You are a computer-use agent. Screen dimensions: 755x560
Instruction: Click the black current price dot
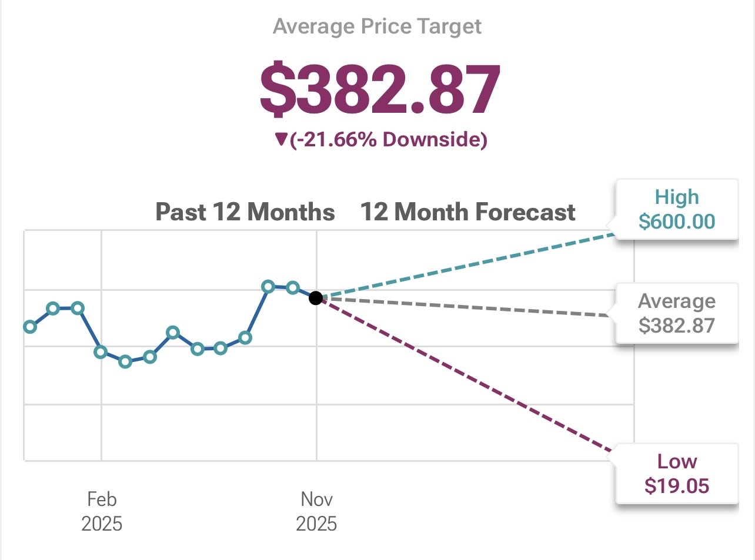pyautogui.click(x=316, y=298)
